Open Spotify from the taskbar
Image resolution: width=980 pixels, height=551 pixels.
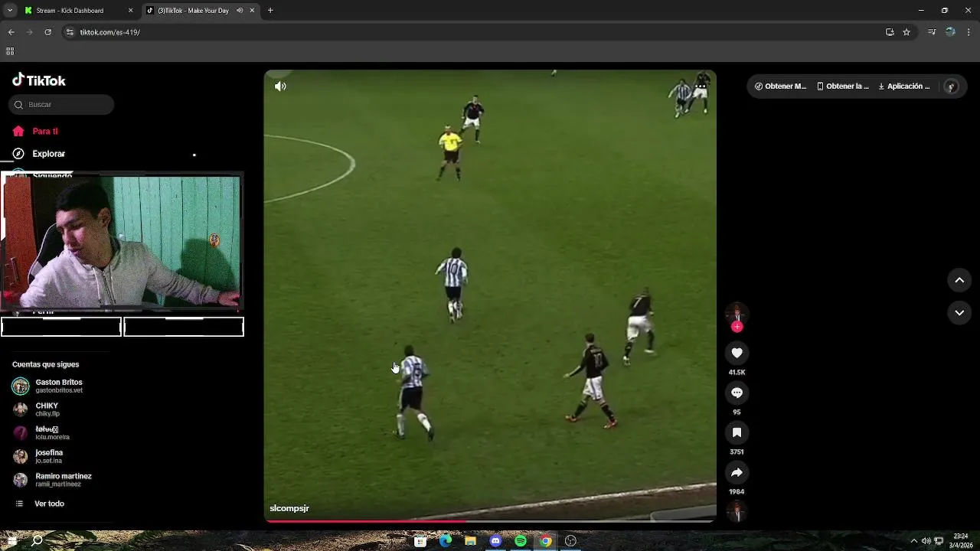coord(521,541)
